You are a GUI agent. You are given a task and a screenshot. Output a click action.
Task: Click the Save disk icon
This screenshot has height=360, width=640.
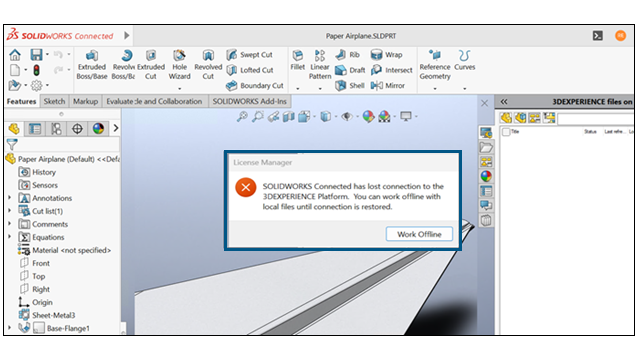click(x=36, y=55)
